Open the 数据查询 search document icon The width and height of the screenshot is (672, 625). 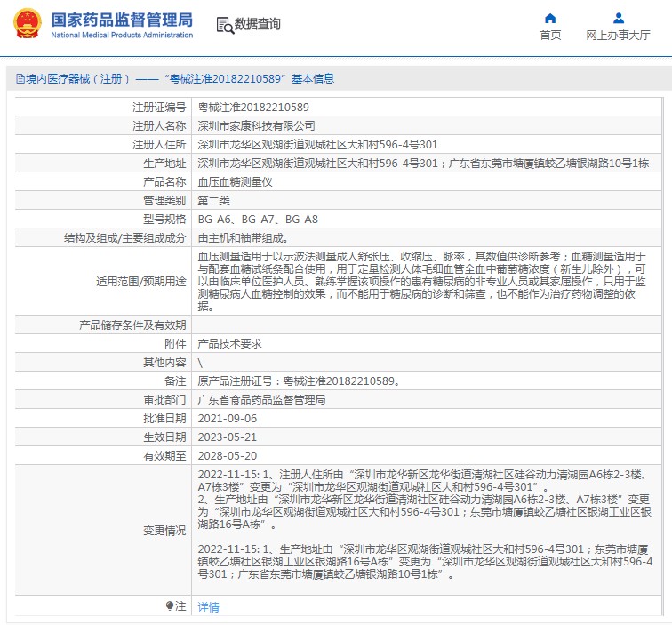[x=225, y=25]
